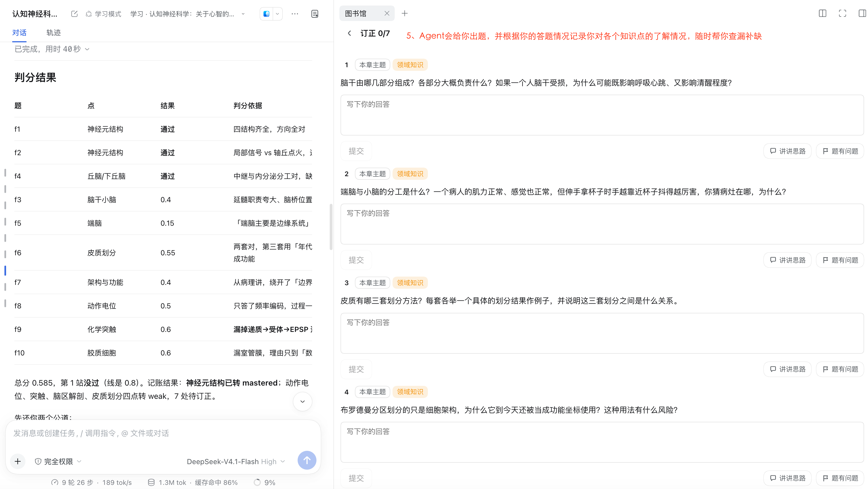The image size is (868, 489).
Task: Close the 图书馆 tab
Action: pyautogui.click(x=387, y=14)
